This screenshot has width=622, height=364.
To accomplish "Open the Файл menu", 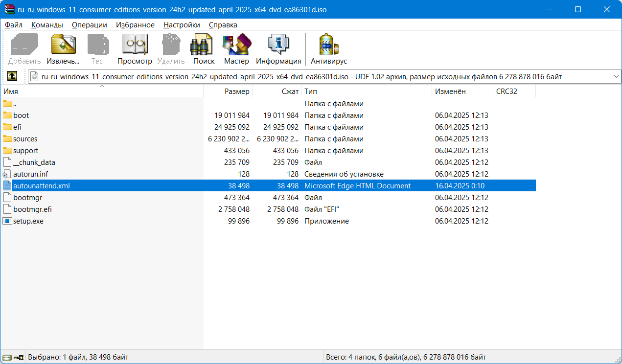I will (14, 25).
